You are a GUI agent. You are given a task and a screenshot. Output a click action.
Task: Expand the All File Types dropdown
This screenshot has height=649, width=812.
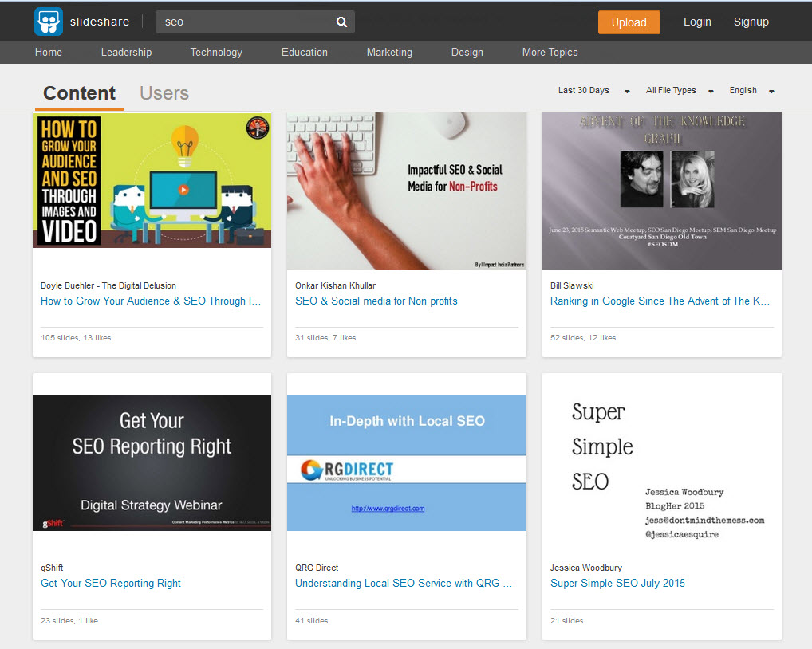(680, 91)
